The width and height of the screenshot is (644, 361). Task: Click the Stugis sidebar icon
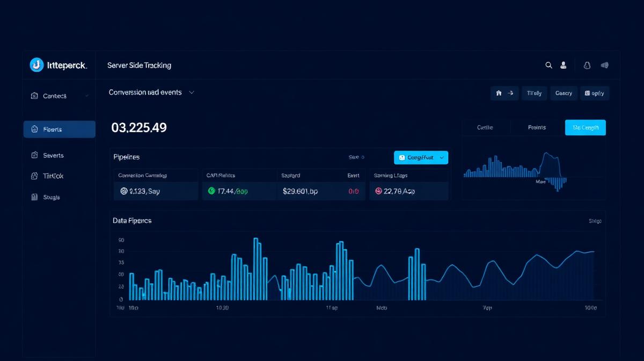34,197
